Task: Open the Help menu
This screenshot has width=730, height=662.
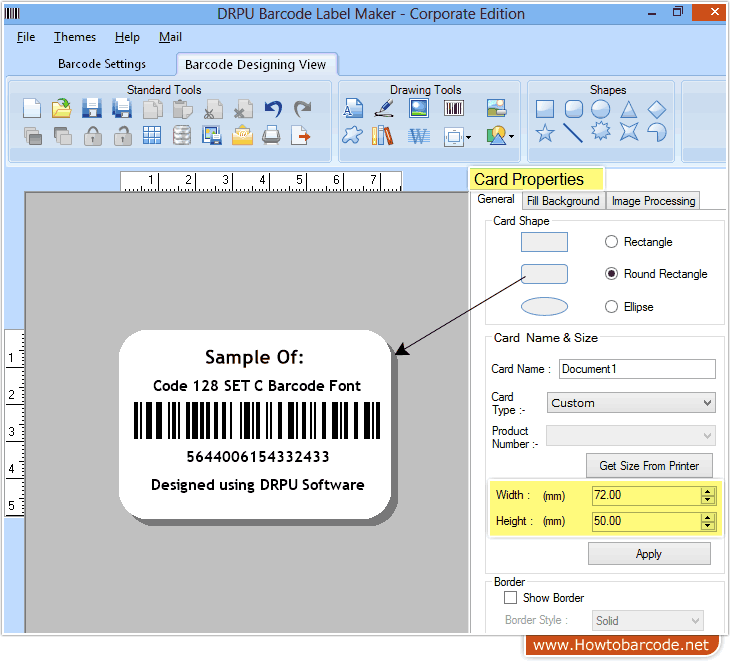Action: [x=127, y=37]
